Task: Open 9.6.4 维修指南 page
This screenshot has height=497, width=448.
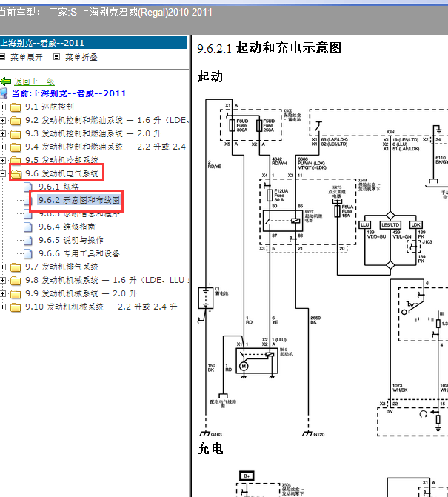Action: coord(67,227)
